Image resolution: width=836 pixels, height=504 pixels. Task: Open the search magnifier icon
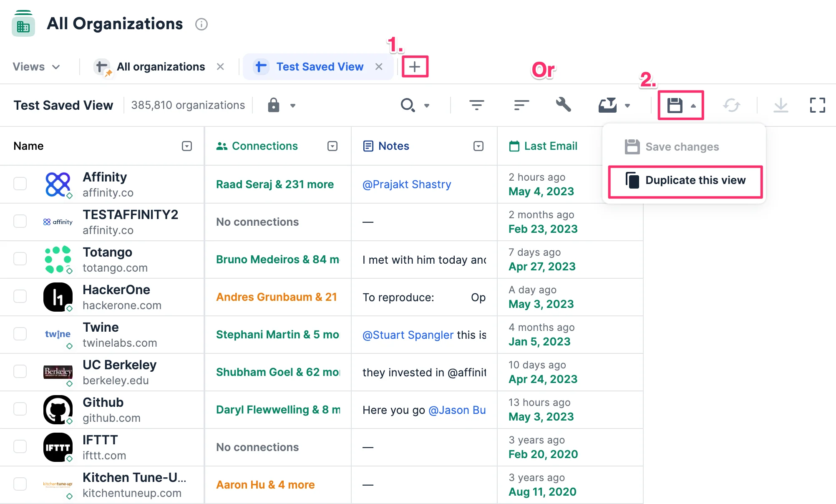408,105
